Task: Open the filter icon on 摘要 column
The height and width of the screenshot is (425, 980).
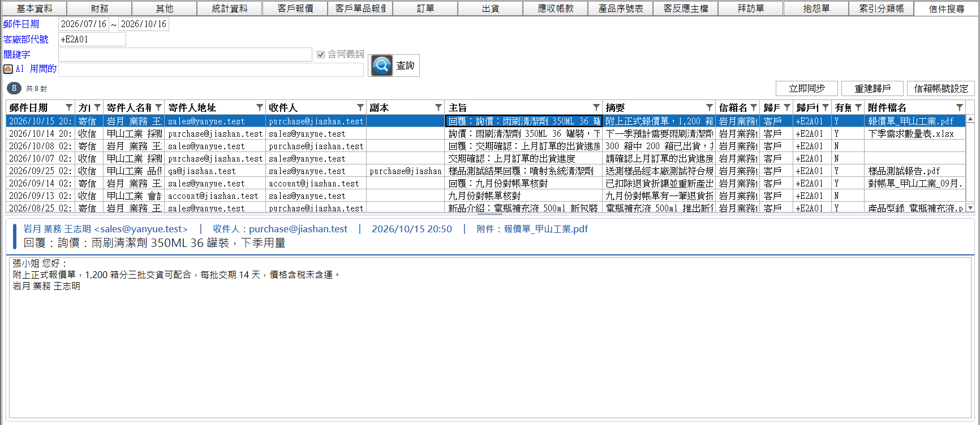Action: (710, 107)
